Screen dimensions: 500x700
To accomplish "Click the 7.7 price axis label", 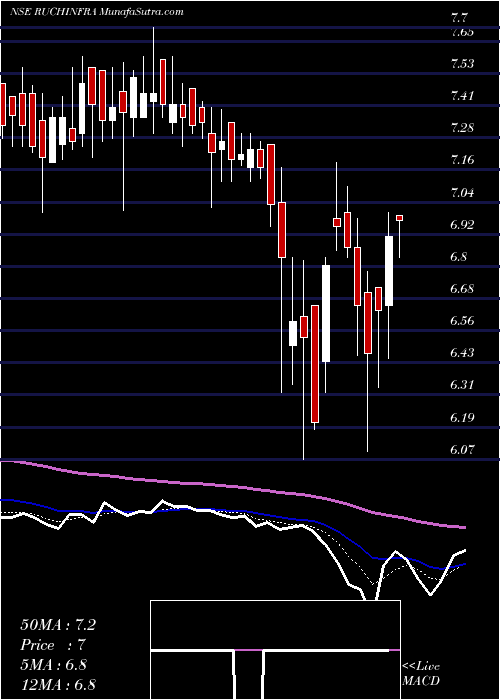I will coord(459,19).
